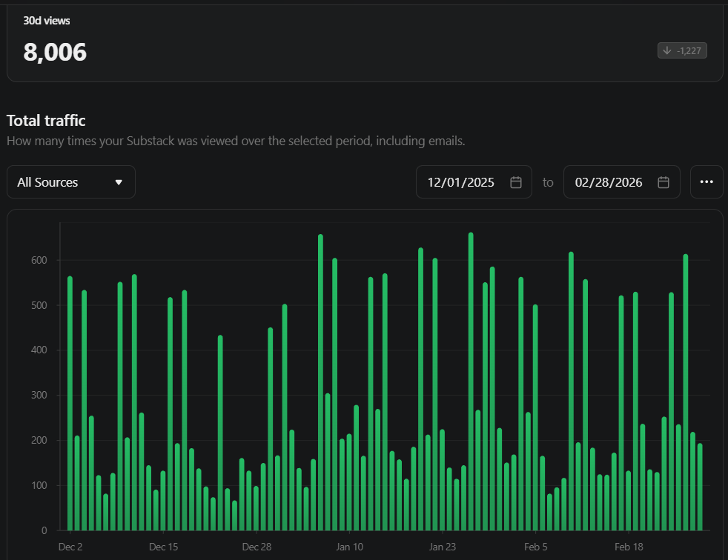Open calendar picker for start date
728x560 pixels.
click(x=516, y=182)
